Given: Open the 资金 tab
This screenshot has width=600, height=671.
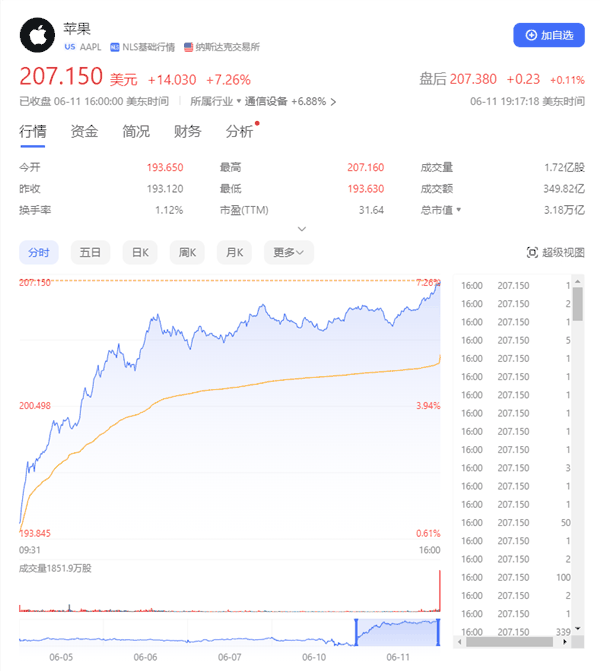Looking at the screenshot, I should point(84,131).
